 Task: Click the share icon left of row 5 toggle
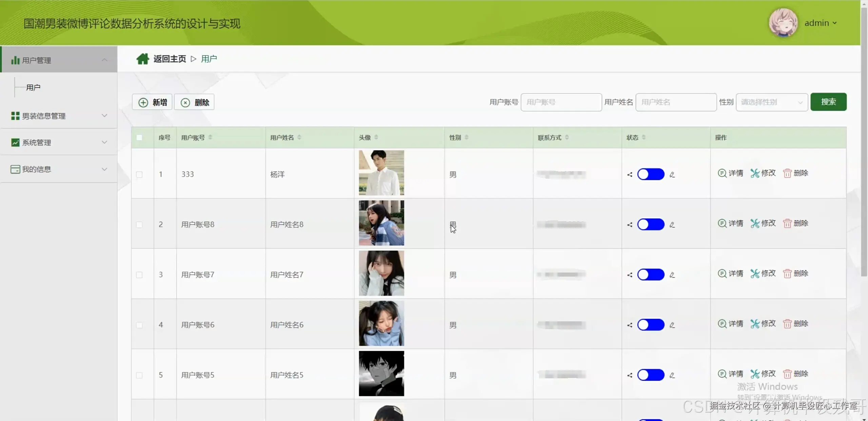pos(630,375)
